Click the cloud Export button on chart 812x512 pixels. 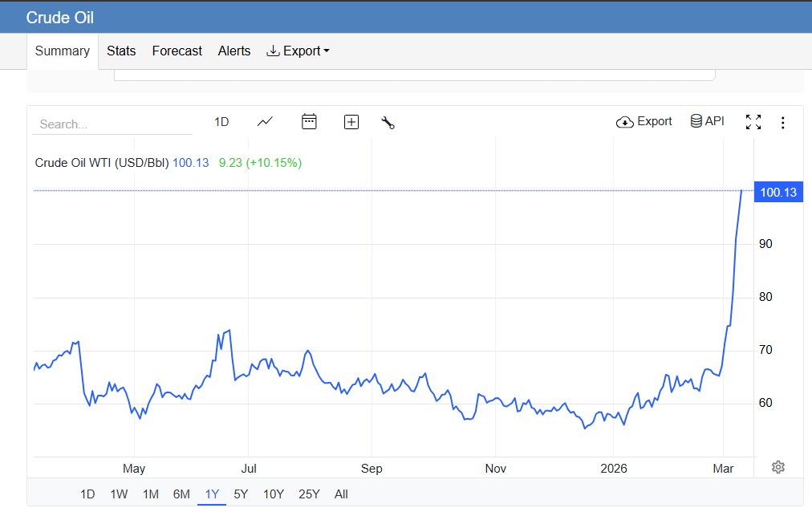644,121
